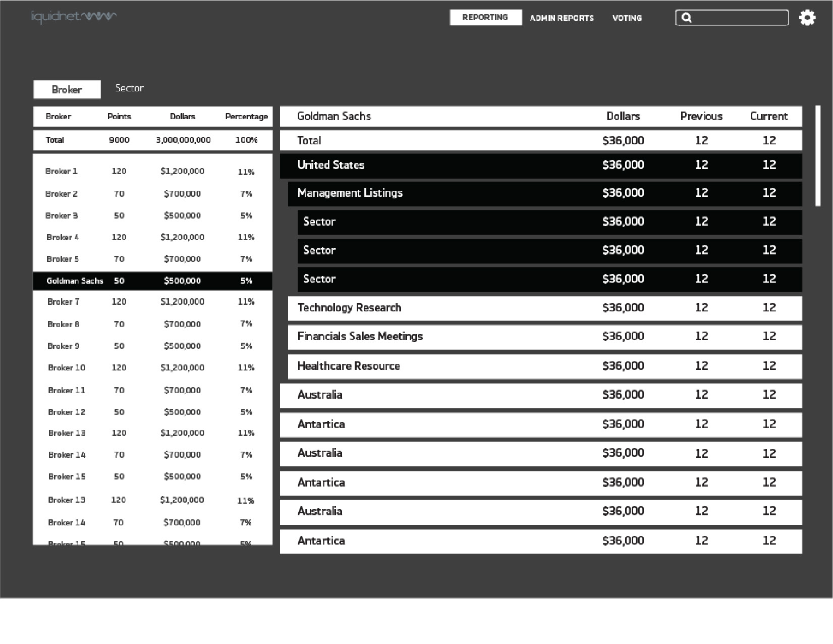Collapse the United States row
833x644 pixels.
point(541,166)
